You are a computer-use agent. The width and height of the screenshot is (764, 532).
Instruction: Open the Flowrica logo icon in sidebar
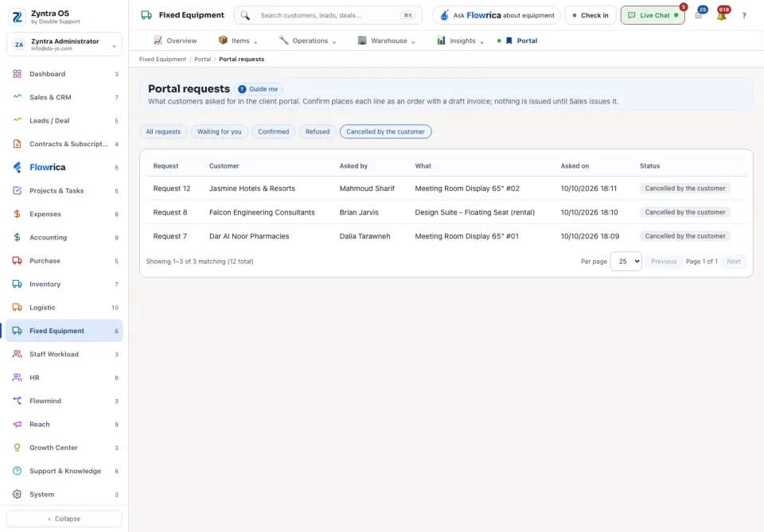pos(17,168)
